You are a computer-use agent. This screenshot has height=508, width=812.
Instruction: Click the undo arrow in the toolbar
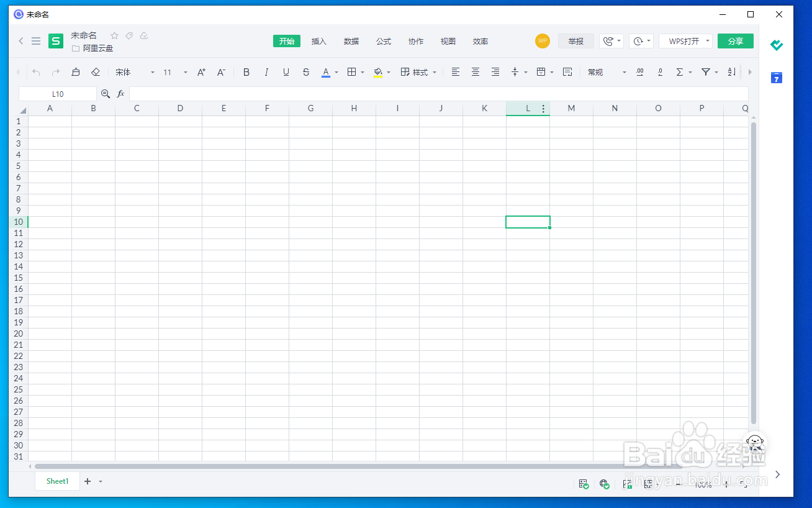point(36,72)
